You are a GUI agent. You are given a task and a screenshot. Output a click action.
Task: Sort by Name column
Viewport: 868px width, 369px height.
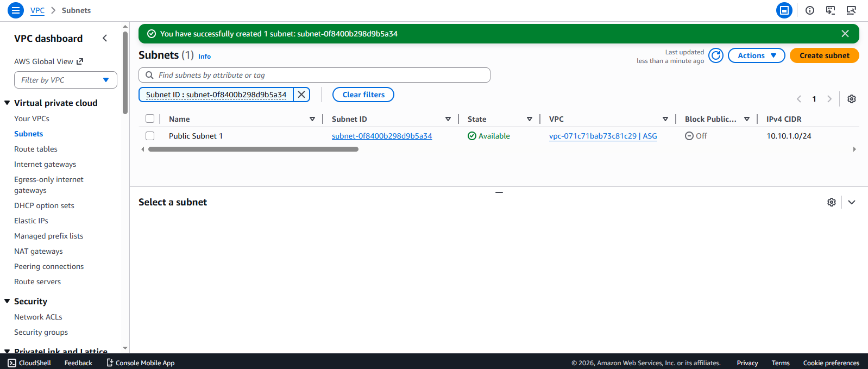point(312,119)
